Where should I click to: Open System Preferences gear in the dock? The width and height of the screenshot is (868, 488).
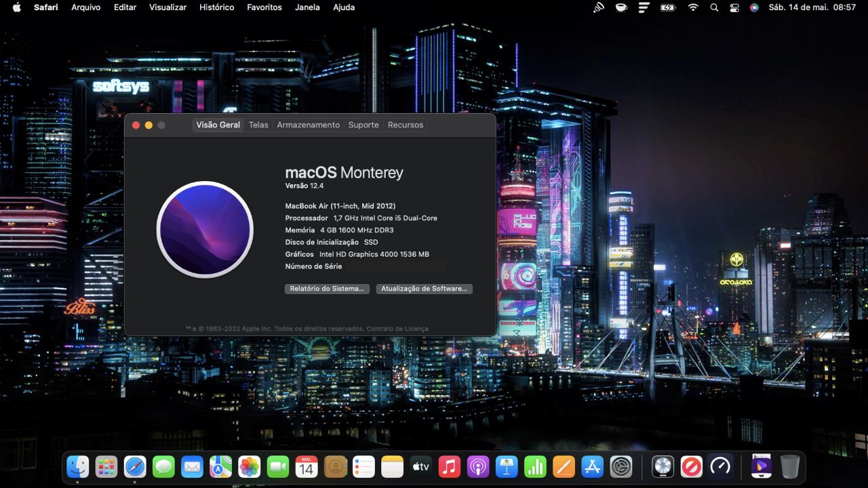[620, 466]
